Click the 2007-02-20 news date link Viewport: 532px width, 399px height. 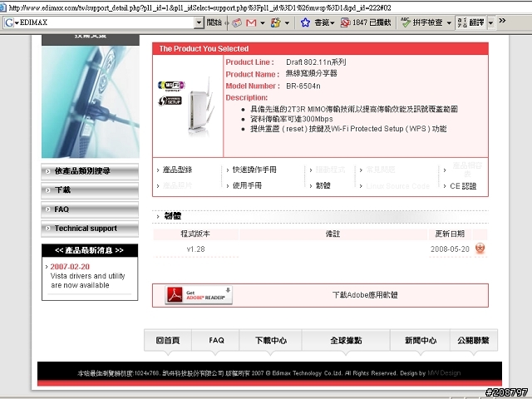pos(70,267)
